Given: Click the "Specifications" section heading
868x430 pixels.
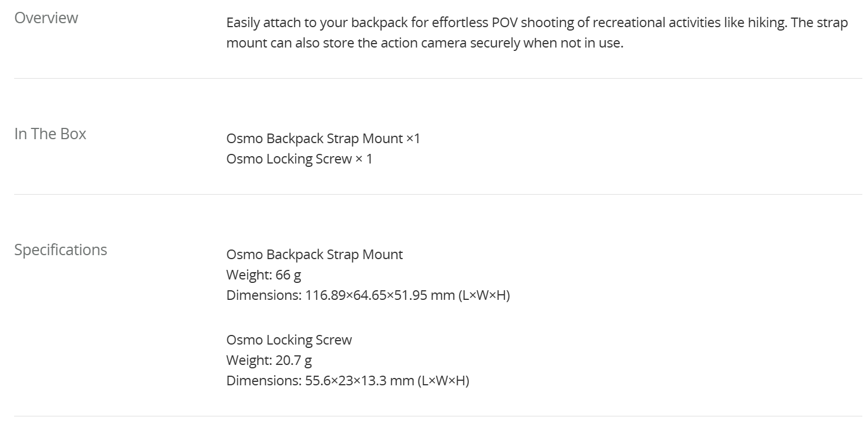Looking at the screenshot, I should click(61, 250).
